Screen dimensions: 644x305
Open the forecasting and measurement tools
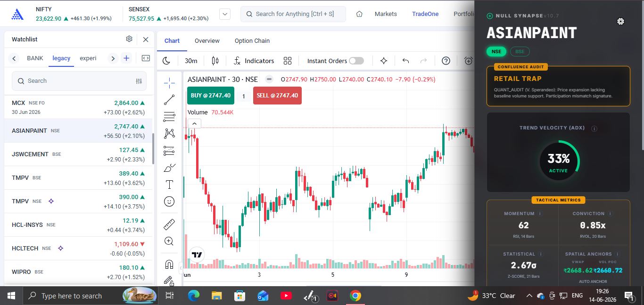(x=169, y=151)
